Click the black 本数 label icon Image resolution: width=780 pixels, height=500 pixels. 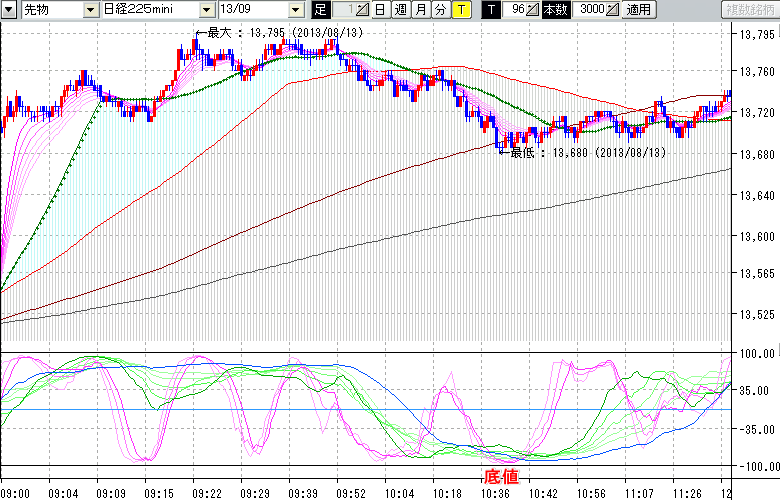[558, 9]
